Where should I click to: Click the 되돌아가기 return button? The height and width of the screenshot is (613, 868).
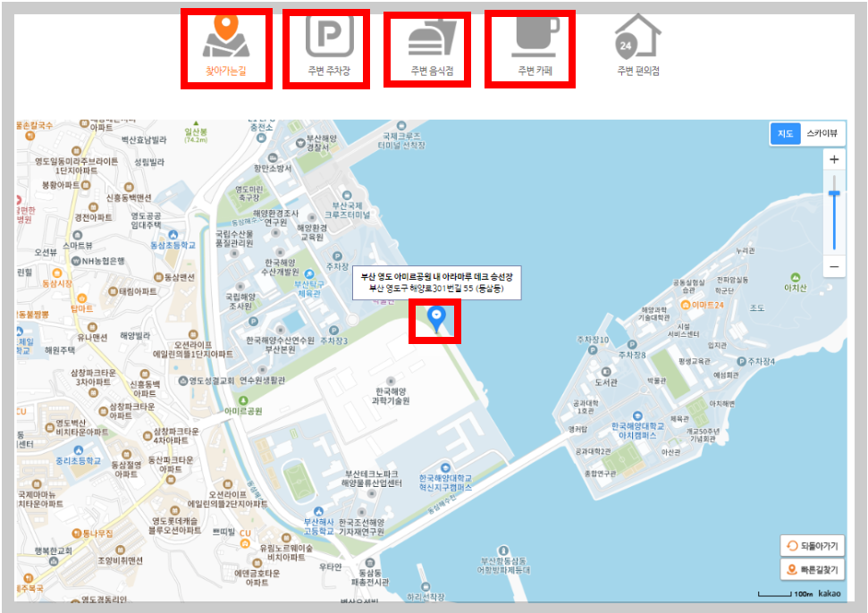pyautogui.click(x=812, y=545)
